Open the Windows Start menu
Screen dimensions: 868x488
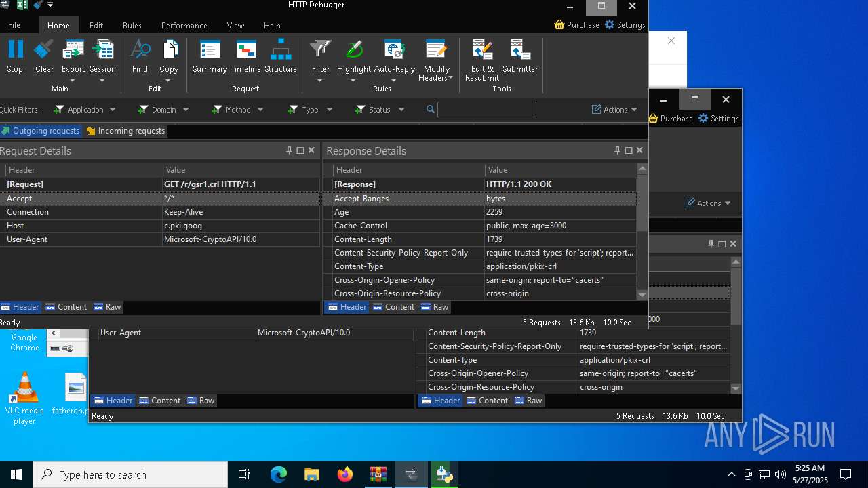click(16, 474)
